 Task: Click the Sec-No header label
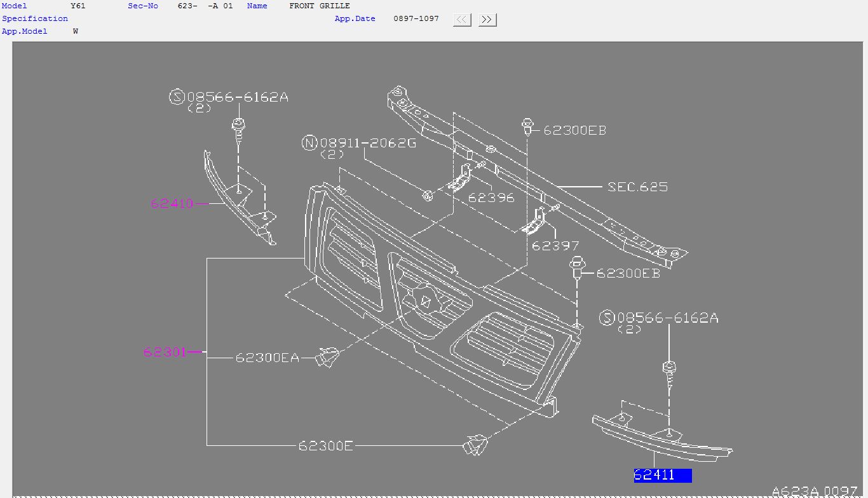[143, 6]
